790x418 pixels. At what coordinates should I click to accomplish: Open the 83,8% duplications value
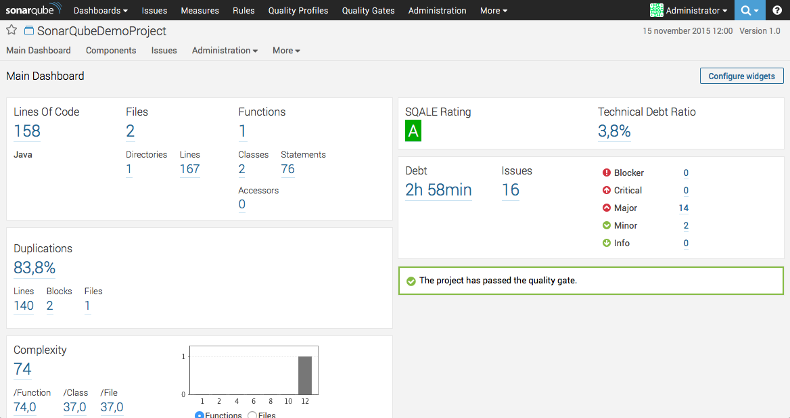[34, 267]
